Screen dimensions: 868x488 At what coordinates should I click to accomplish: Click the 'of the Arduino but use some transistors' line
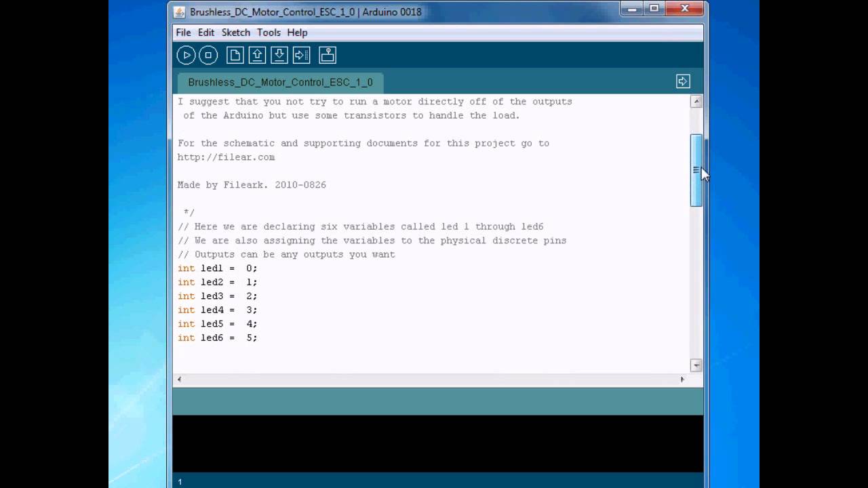tap(351, 116)
